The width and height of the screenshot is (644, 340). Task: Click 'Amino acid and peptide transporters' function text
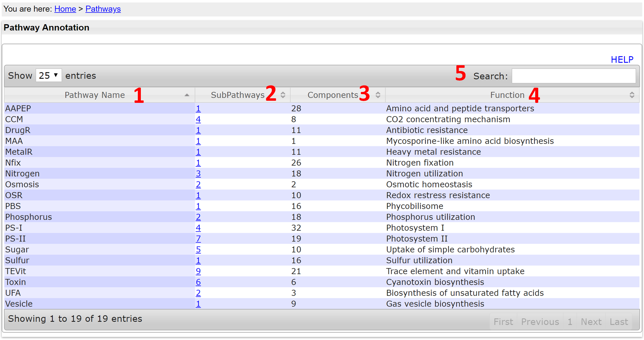pyautogui.click(x=460, y=109)
